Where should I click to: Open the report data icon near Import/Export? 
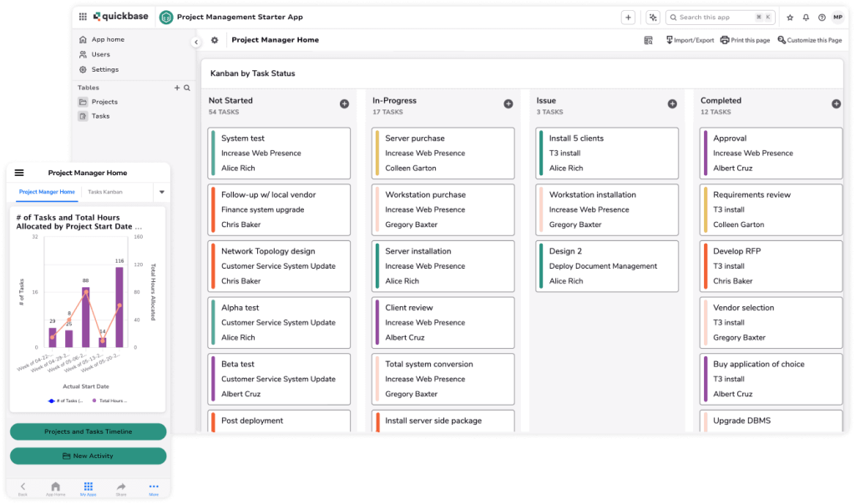[649, 39]
